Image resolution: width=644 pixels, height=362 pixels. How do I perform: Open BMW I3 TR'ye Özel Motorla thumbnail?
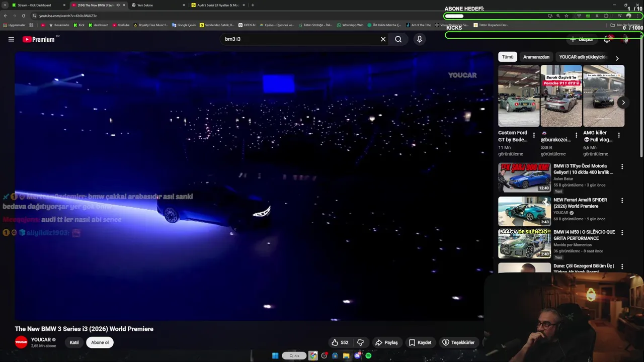coord(524,177)
